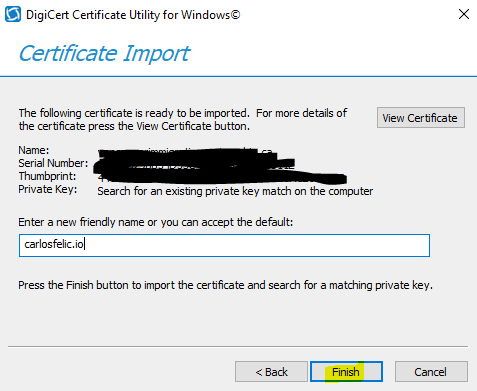The width and height of the screenshot is (477, 391).
Task: Cancel the certificate import wizard
Action: (431, 372)
